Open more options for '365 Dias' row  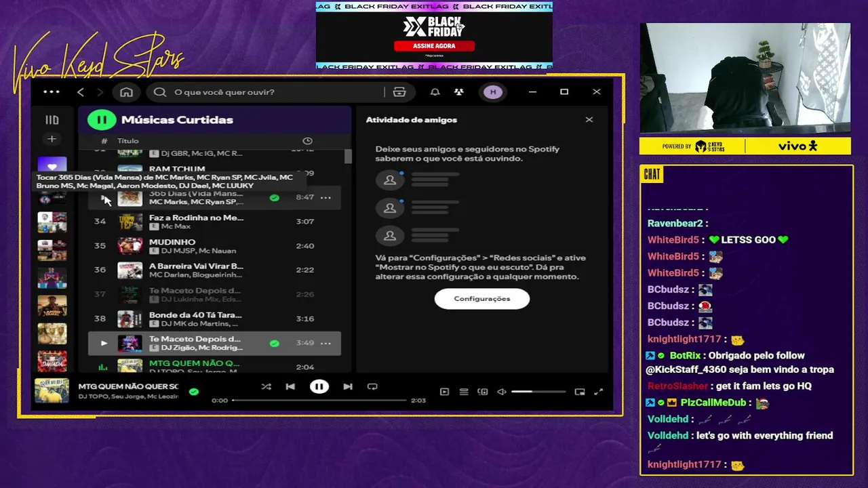(325, 198)
